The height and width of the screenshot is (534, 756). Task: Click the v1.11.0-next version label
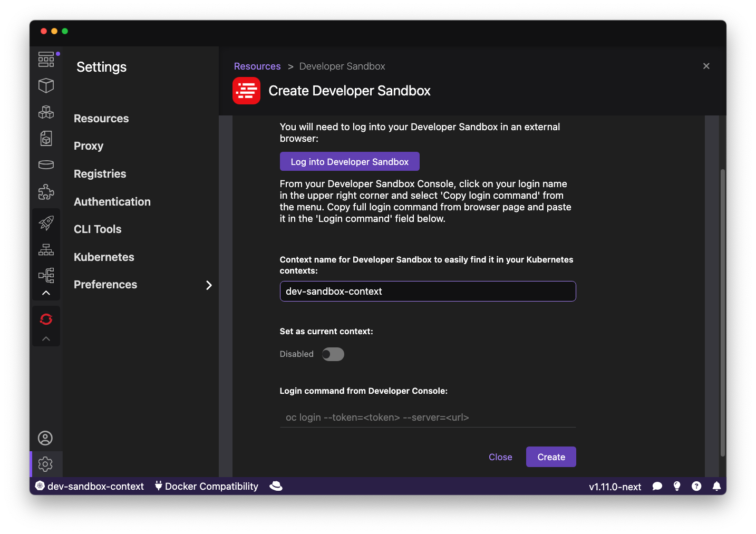tap(615, 487)
